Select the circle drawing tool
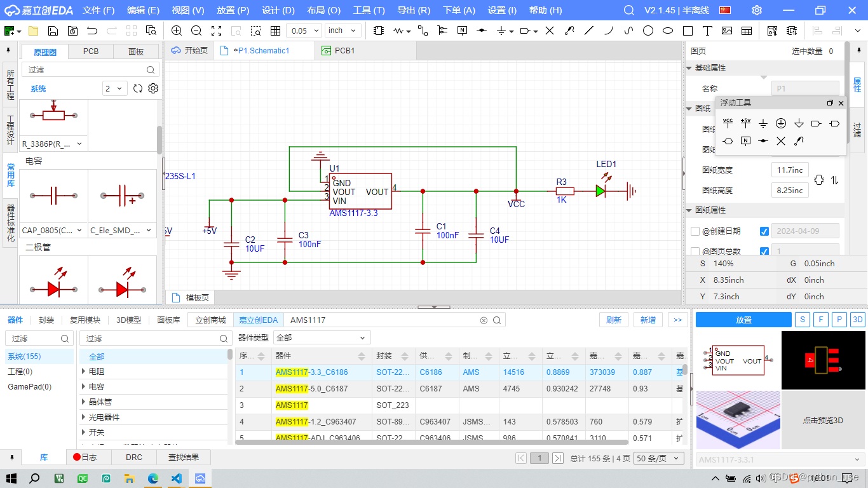 648,30
